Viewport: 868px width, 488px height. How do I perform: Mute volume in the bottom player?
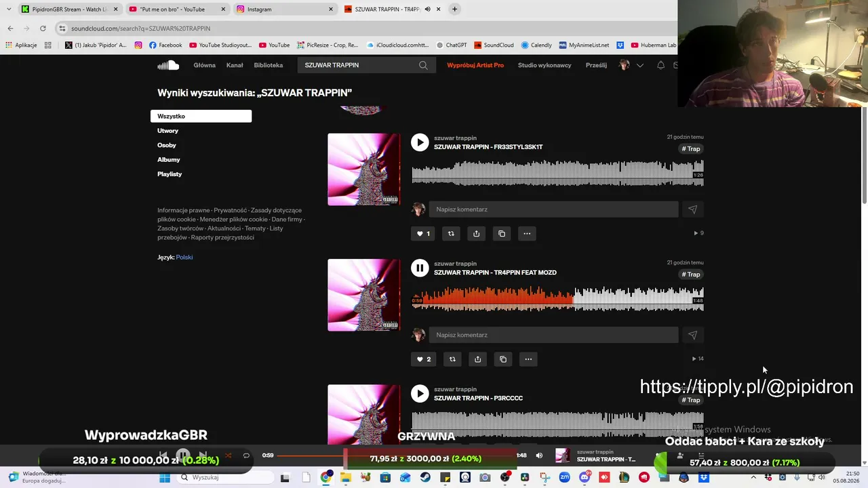(x=539, y=455)
